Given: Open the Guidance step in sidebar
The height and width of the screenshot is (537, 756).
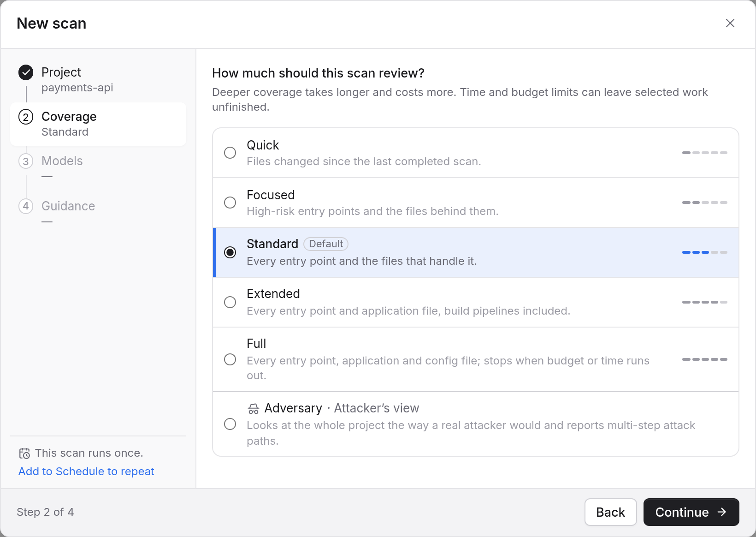Looking at the screenshot, I should point(98,214).
